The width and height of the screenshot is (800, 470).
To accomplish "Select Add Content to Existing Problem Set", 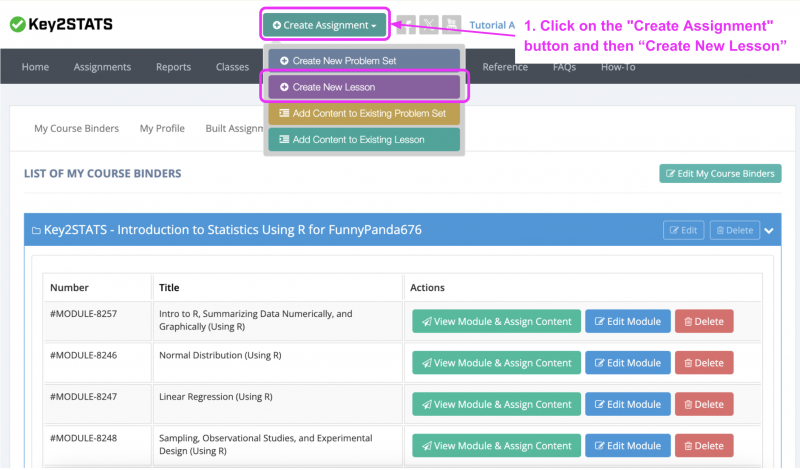I will [x=363, y=113].
